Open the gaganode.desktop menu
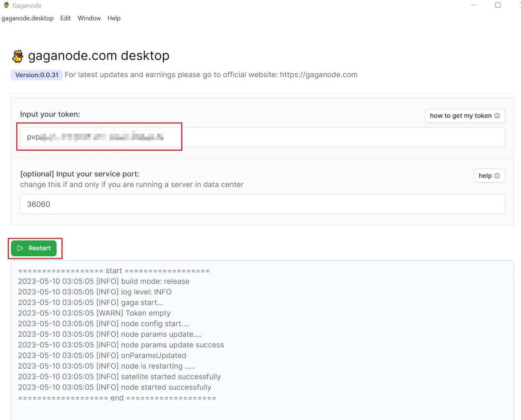Image resolution: width=521 pixels, height=420 pixels. point(28,18)
